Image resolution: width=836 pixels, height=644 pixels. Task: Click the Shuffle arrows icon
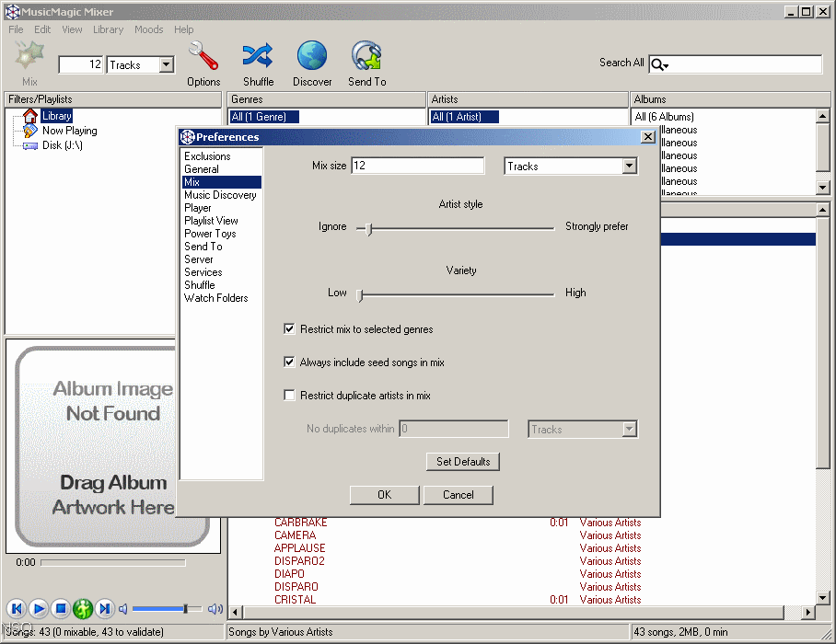(258, 55)
